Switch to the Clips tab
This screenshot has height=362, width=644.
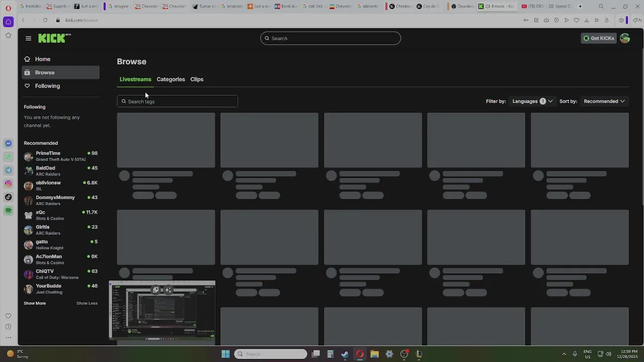point(197,79)
